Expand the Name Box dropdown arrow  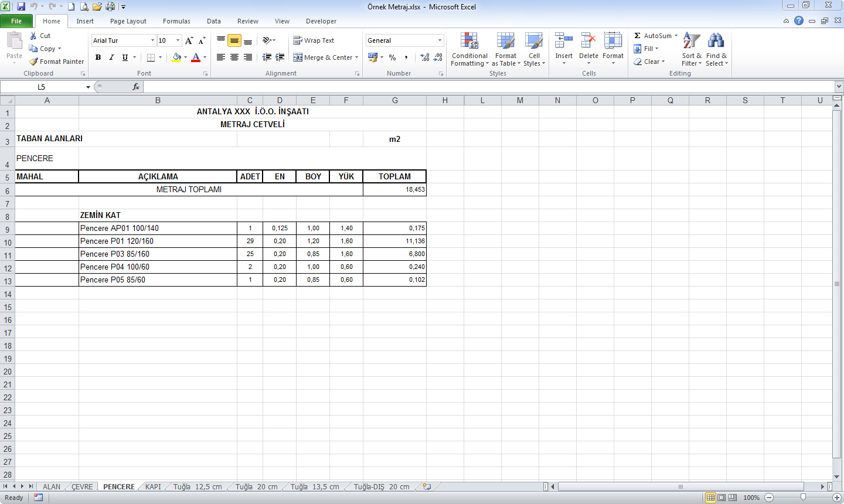click(88, 87)
